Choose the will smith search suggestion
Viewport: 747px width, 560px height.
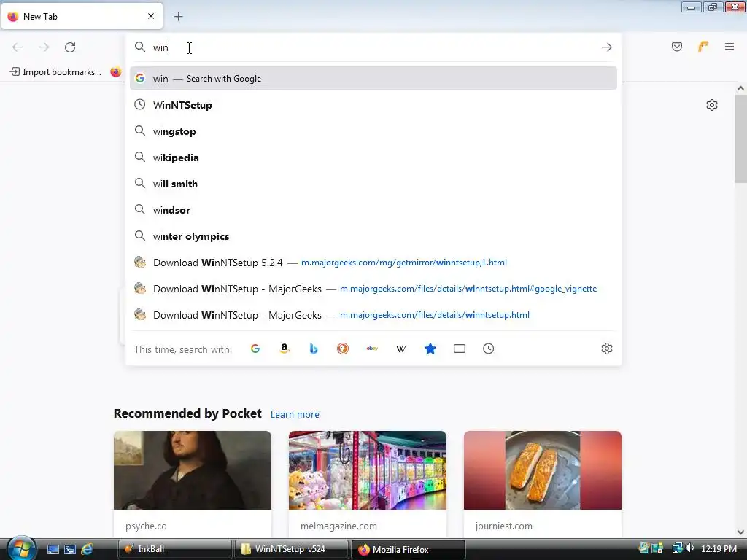[x=373, y=183]
